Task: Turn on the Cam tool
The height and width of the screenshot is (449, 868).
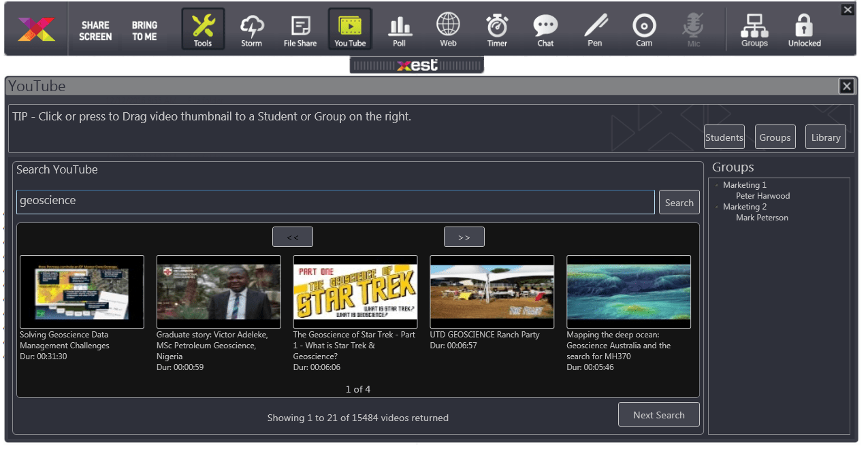Action: pyautogui.click(x=644, y=31)
